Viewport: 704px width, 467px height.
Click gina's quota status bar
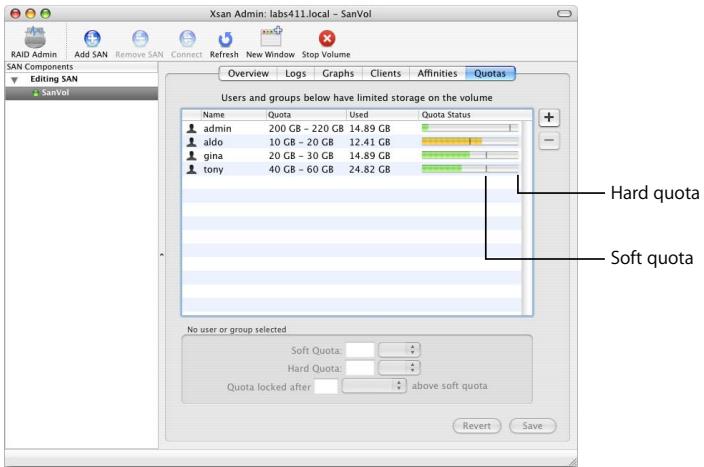click(x=470, y=155)
